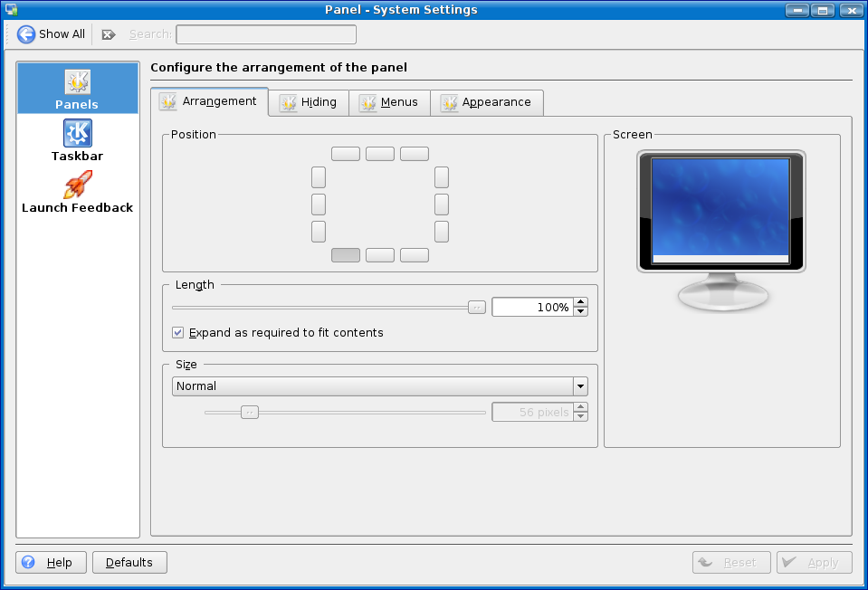
Task: Select right-top panel position button
Action: tap(442, 177)
